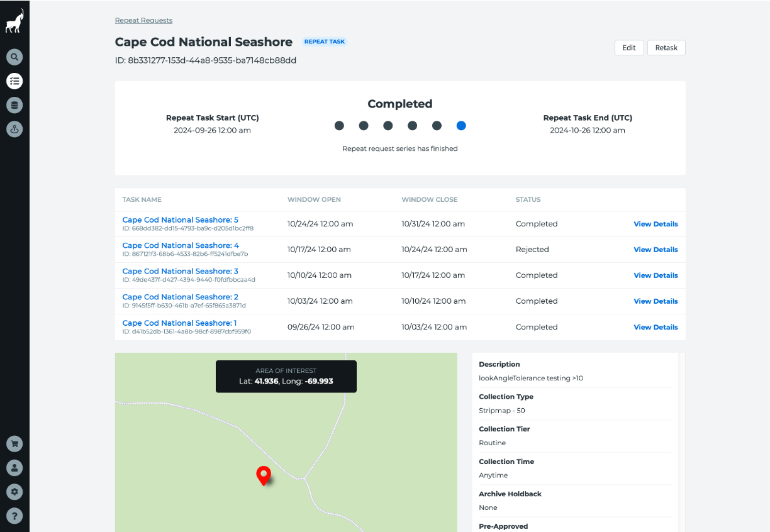Select the task list icon in the sidebar

[x=14, y=81]
